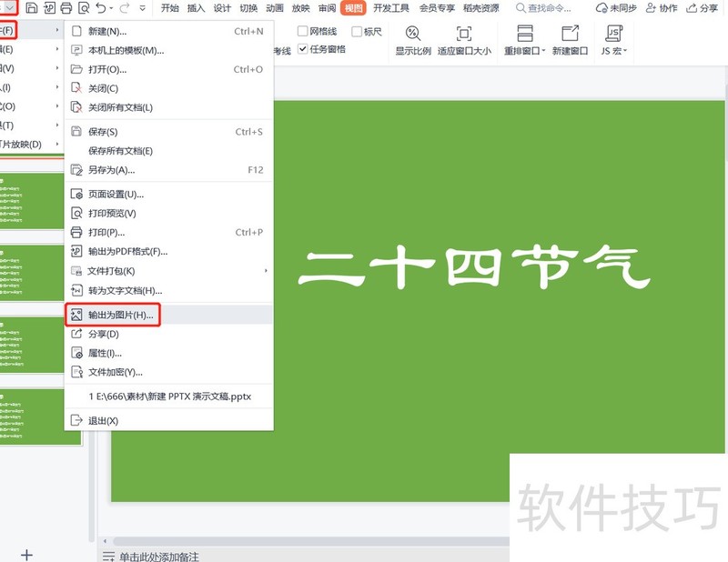Expand the 文件打包 submenu arrow
This screenshot has height=562, width=728.
coord(266,271)
